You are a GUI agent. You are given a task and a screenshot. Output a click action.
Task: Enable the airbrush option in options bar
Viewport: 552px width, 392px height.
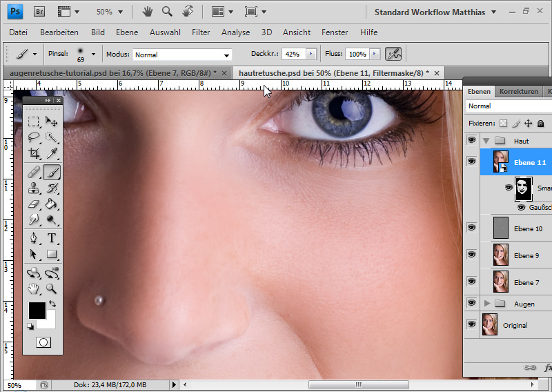tap(393, 54)
